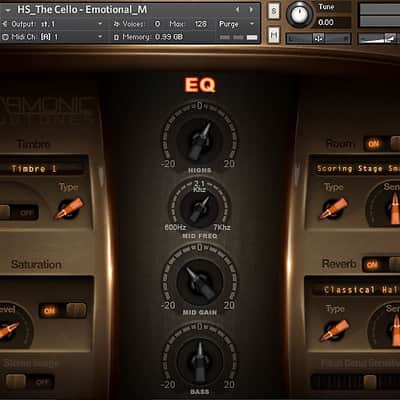Click the HIGHS EQ knob
The image size is (400, 400).
pyautogui.click(x=200, y=139)
